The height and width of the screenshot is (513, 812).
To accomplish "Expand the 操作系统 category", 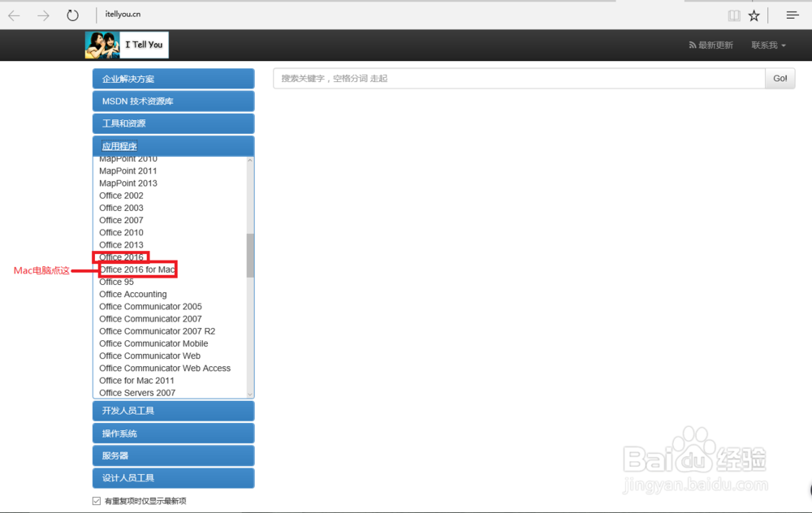I will click(x=174, y=433).
